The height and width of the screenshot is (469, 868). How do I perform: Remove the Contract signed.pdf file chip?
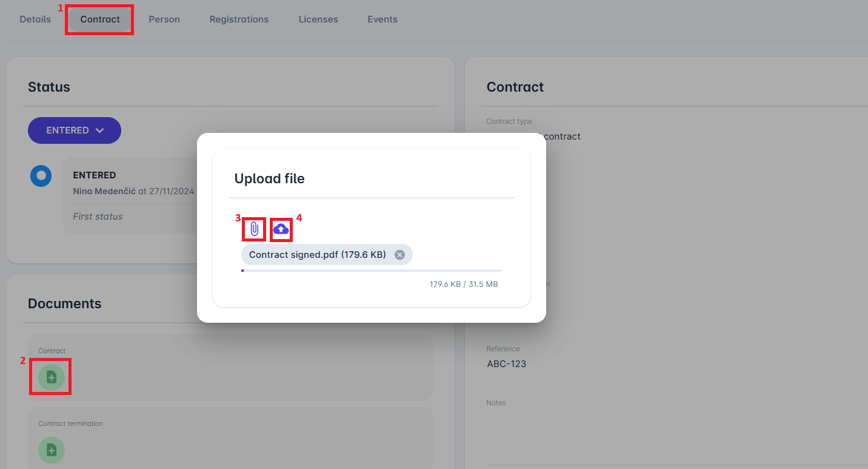click(x=399, y=255)
